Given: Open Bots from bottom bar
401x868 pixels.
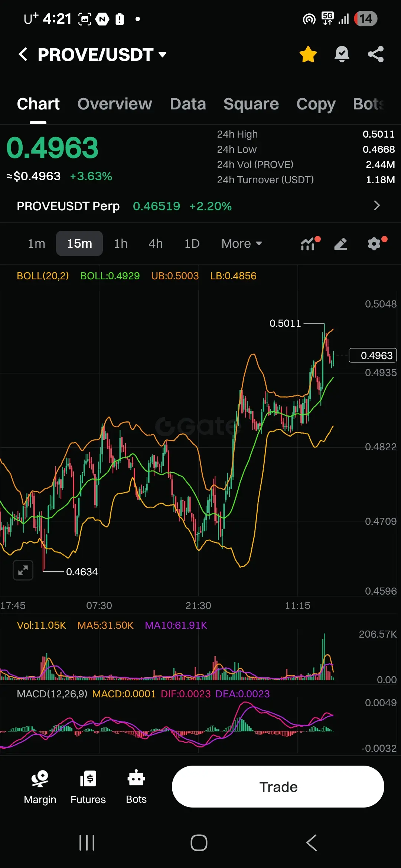Looking at the screenshot, I should (136, 787).
